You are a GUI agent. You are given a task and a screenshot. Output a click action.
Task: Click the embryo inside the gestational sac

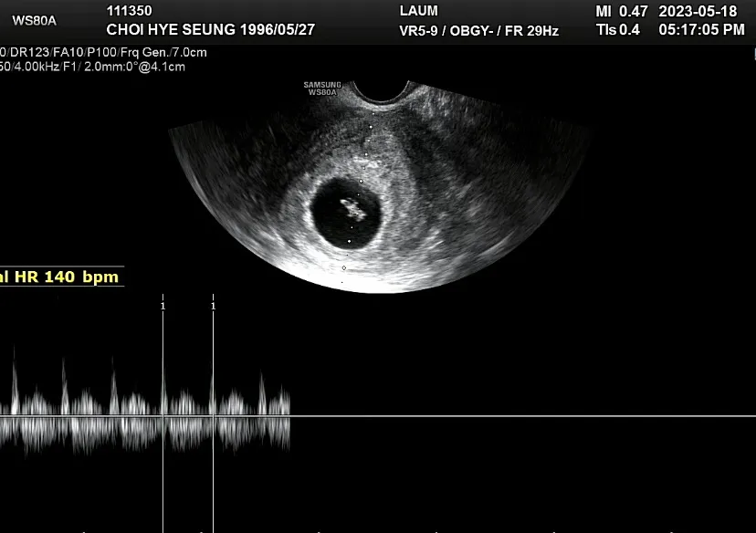click(x=352, y=209)
